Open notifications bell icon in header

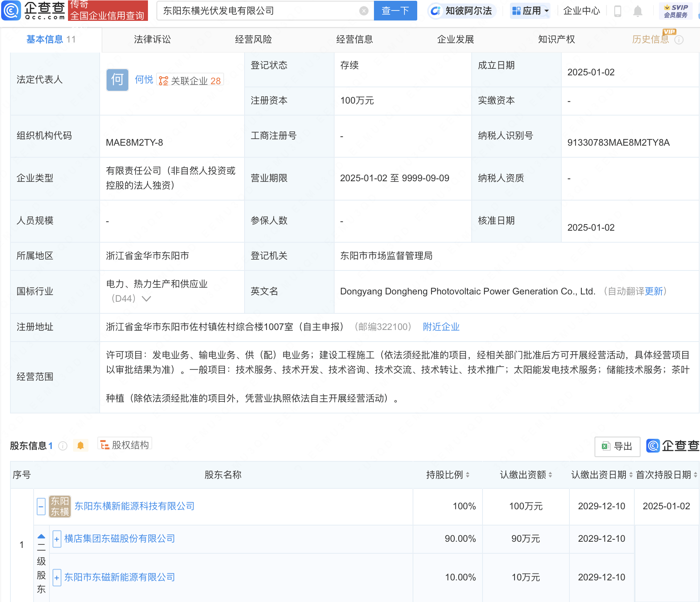(x=638, y=11)
